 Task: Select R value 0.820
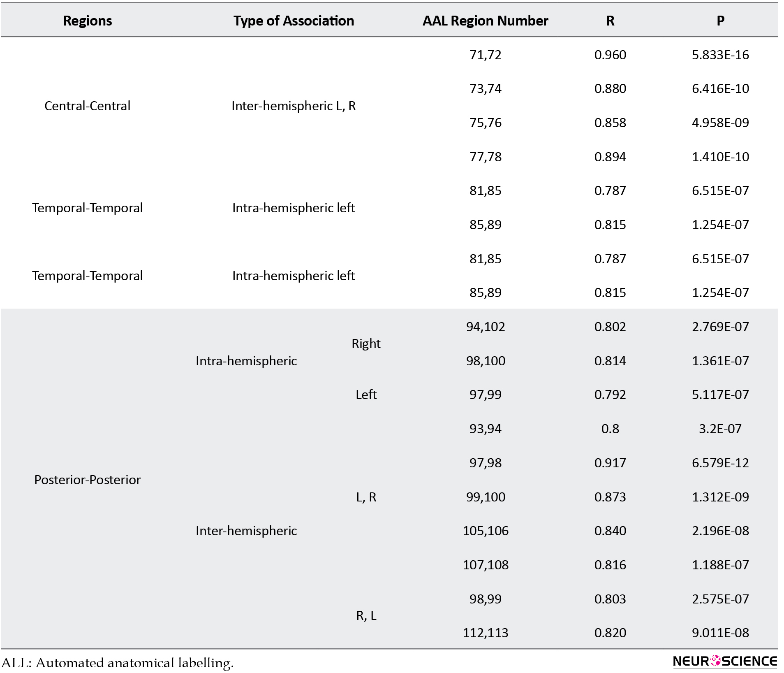[610, 633]
